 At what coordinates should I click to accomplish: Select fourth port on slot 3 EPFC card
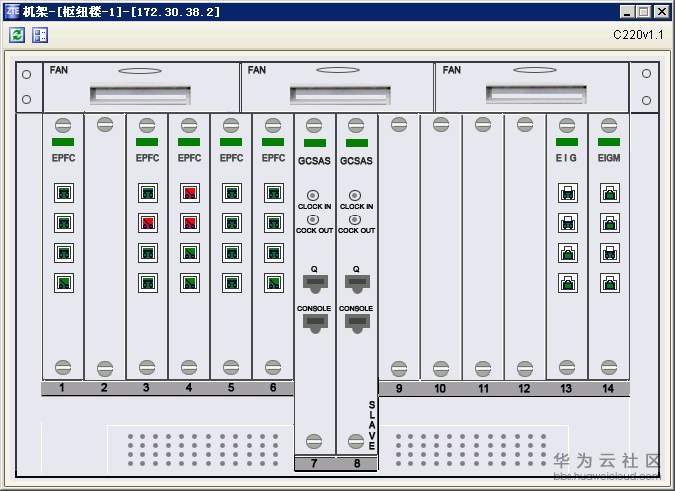[x=148, y=283]
